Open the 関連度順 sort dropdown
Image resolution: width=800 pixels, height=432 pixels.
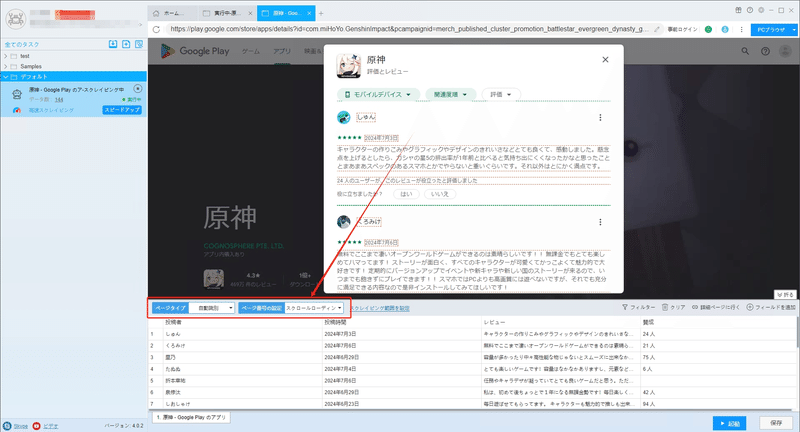(451, 94)
